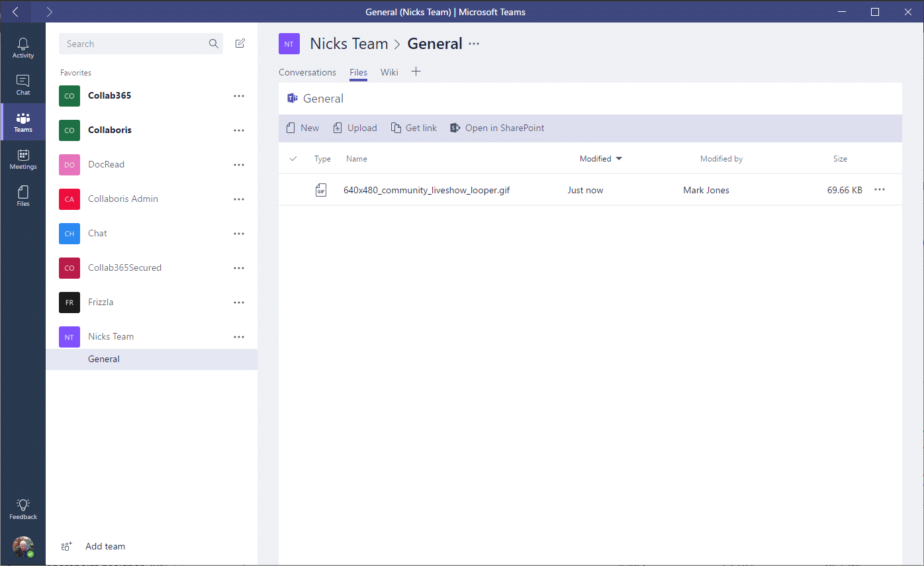Viewport: 924px width, 566px height.
Task: Click the Nicks Team breadcrumb title
Action: tap(349, 44)
